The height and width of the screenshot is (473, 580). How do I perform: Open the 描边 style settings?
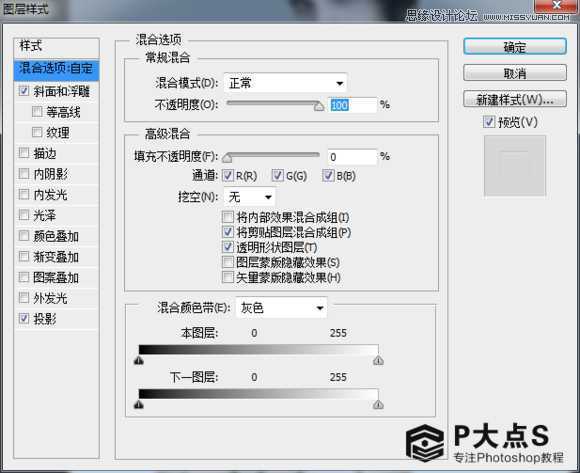pos(45,153)
